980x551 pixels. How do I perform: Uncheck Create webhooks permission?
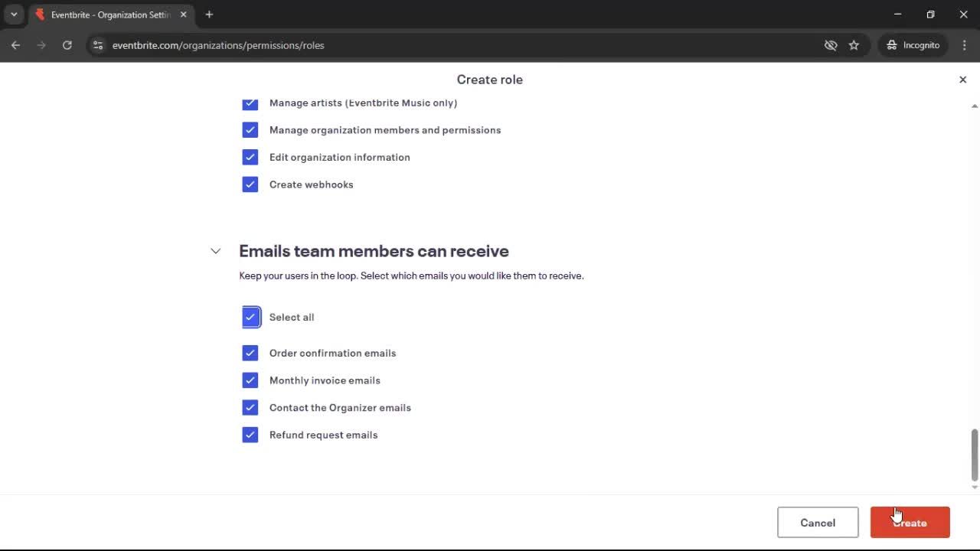[250, 184]
